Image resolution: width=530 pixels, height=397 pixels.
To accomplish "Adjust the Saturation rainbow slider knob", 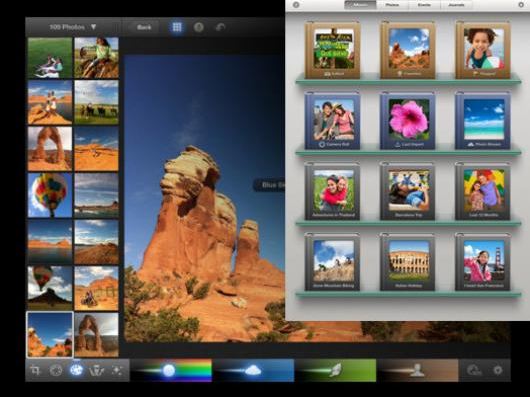I will (x=169, y=371).
